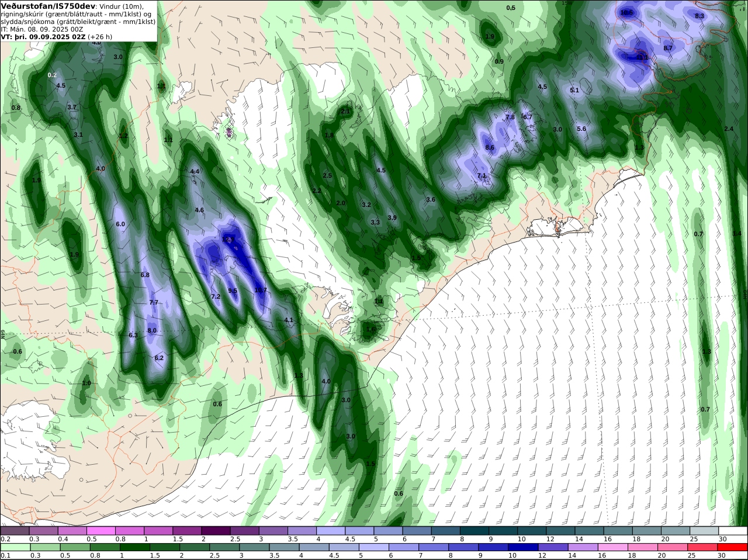This screenshot has width=748, height=560.
Task: Select the darkest purple 2–2.5 swatch in upper legend row
Action: click(x=216, y=531)
